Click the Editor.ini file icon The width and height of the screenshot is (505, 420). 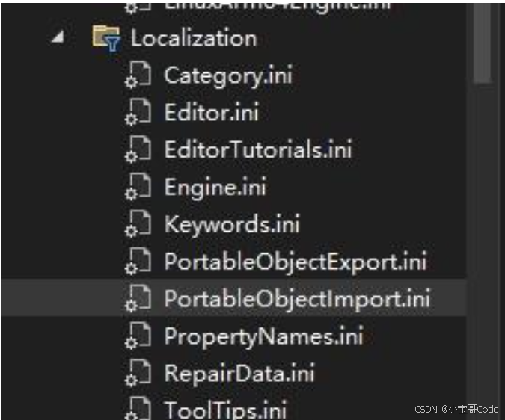(138, 111)
